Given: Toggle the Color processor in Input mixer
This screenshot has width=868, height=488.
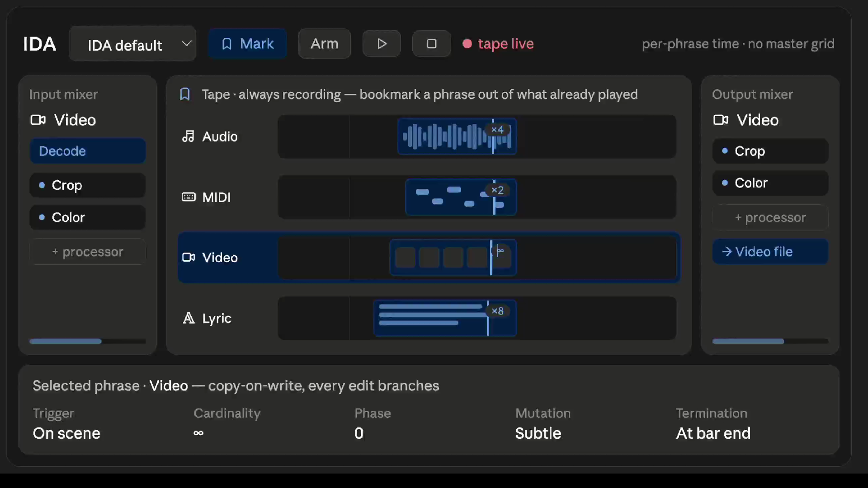Looking at the screenshot, I should click(x=88, y=217).
